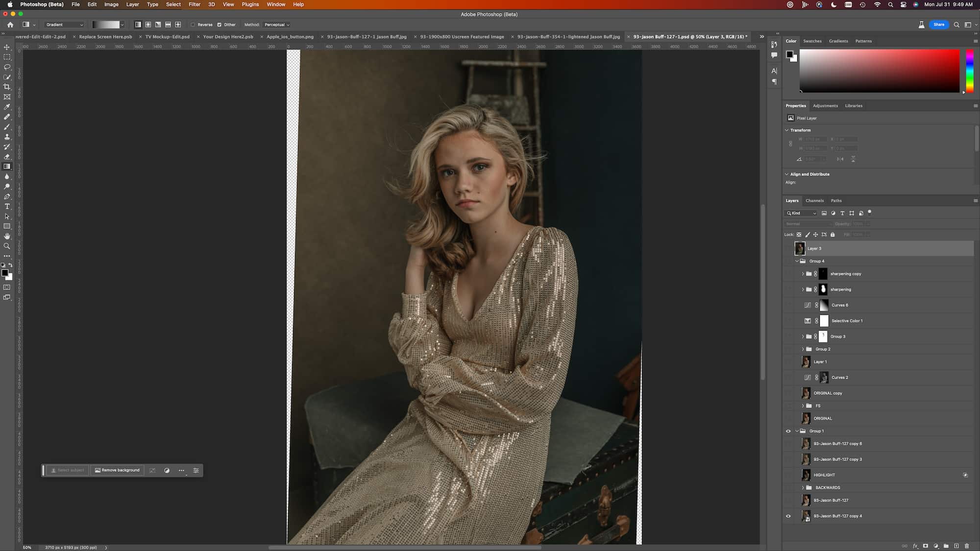Switch to the Channels tab
This screenshot has height=551, width=980.
pyautogui.click(x=814, y=200)
